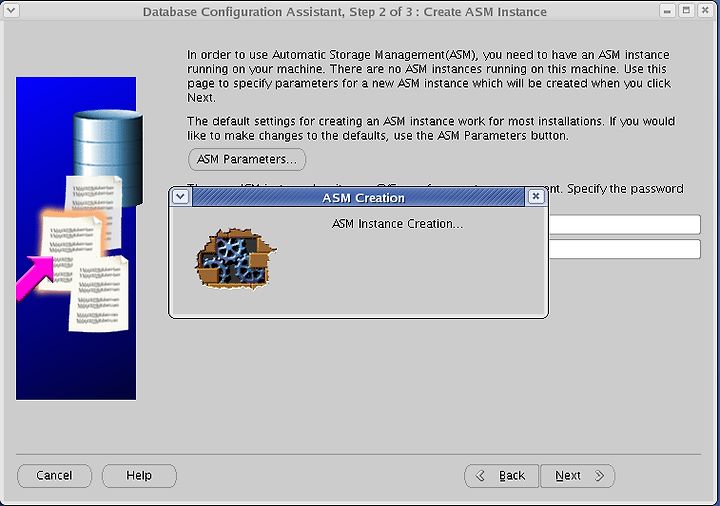Open main window menu dropdown in title bar

(x=11, y=10)
